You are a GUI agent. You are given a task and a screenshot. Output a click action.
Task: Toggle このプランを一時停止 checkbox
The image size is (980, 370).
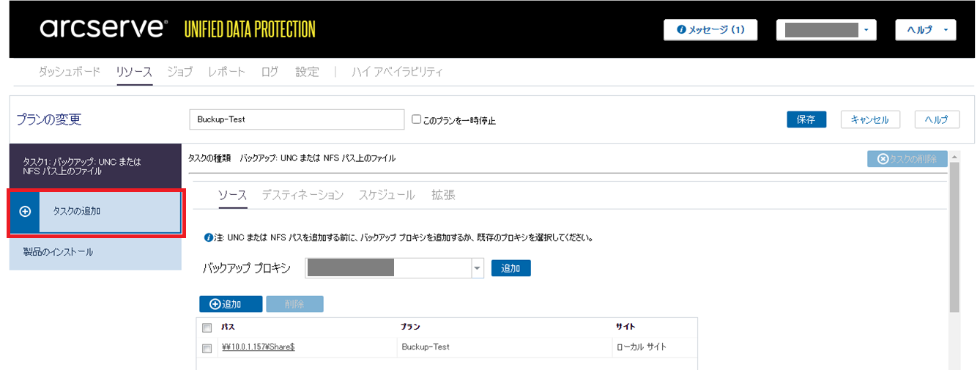pyautogui.click(x=417, y=119)
